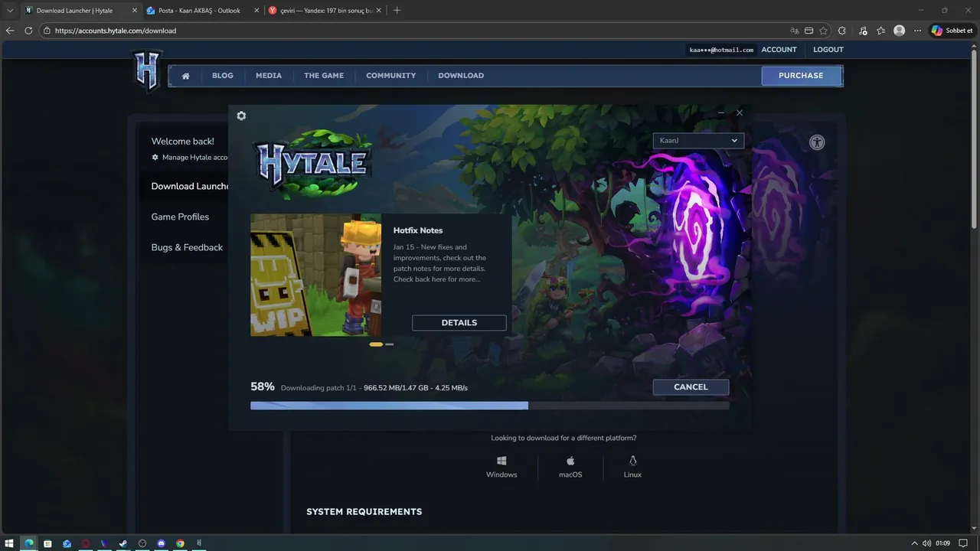Image resolution: width=980 pixels, height=551 pixels.
Task: Open Steam from taskbar
Action: [123, 543]
